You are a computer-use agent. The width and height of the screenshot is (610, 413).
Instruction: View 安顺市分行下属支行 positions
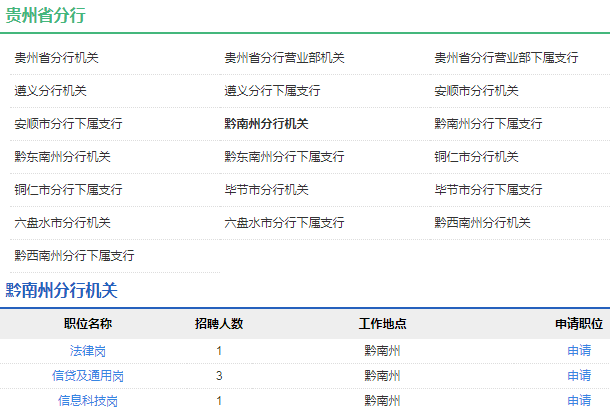click(68, 124)
